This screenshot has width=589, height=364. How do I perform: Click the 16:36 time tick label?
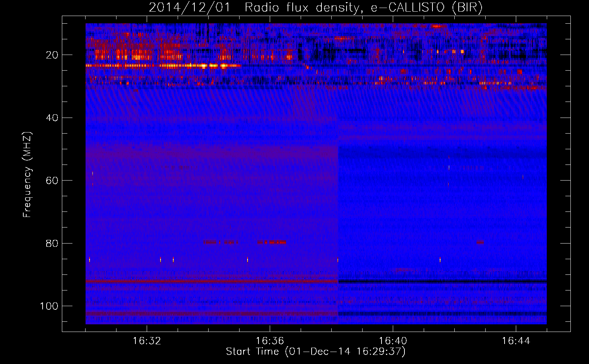tap(270, 341)
